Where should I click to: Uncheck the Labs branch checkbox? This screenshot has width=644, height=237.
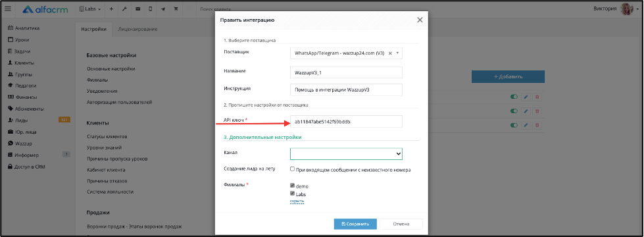point(292,193)
